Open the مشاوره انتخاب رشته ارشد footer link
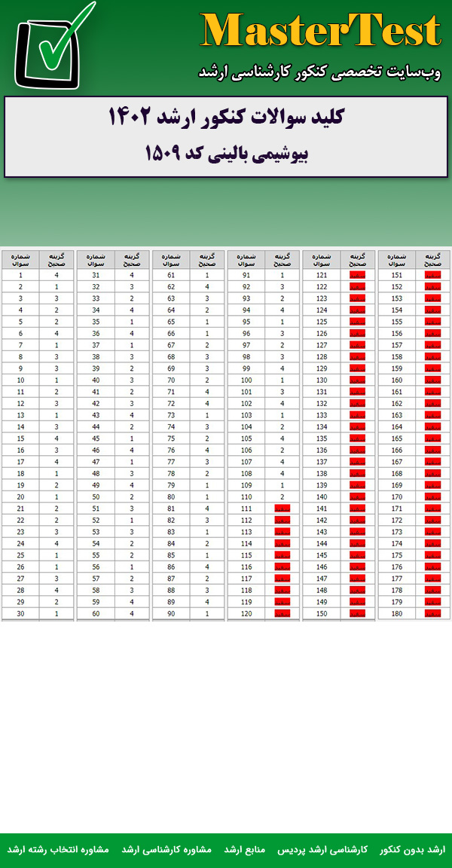The image size is (452, 868). pyautogui.click(x=59, y=849)
